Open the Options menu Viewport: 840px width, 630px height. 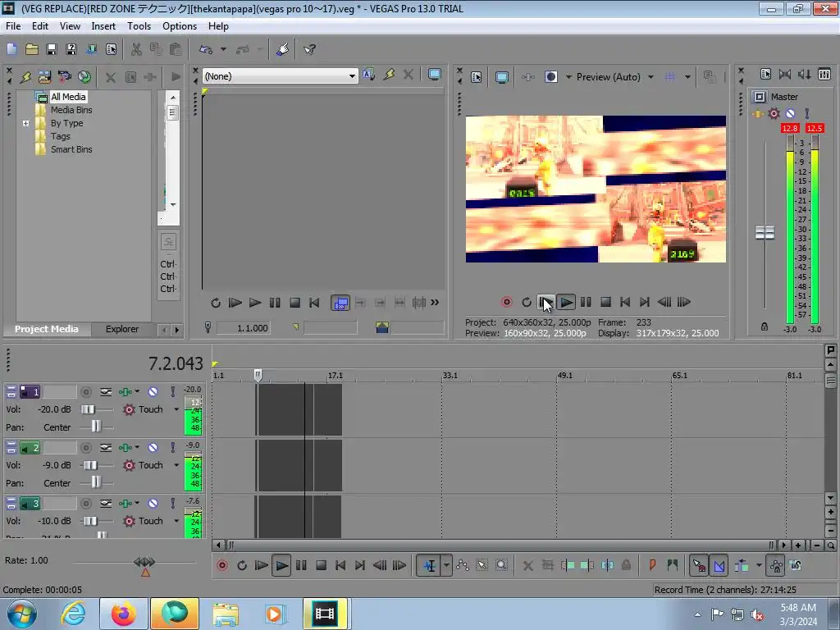click(180, 25)
